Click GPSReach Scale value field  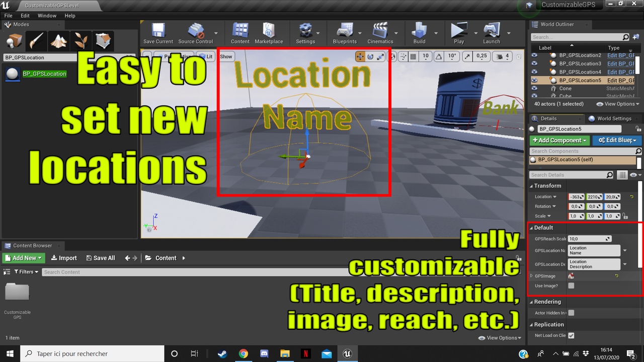[590, 239]
